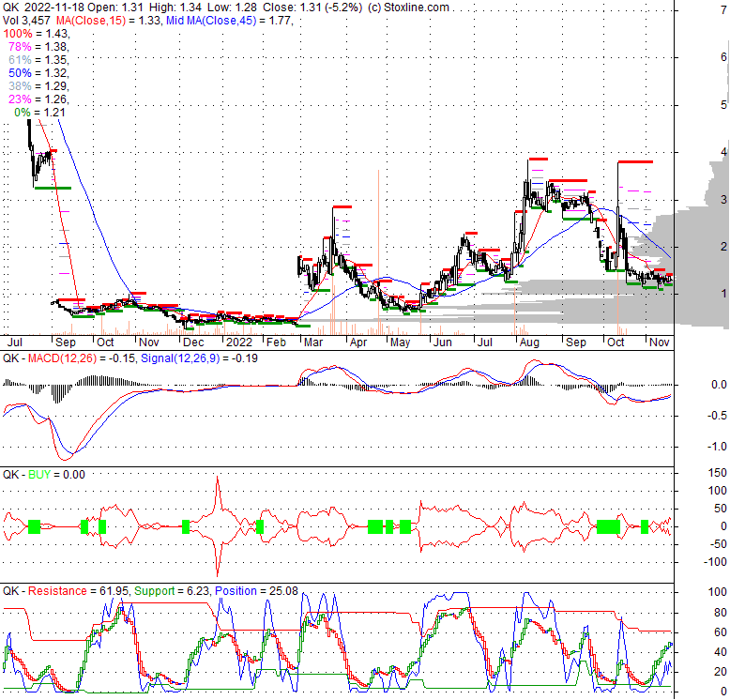Click the "0%" Fibonacci level label
Image resolution: width=730 pixels, height=700 pixels.
23,113
